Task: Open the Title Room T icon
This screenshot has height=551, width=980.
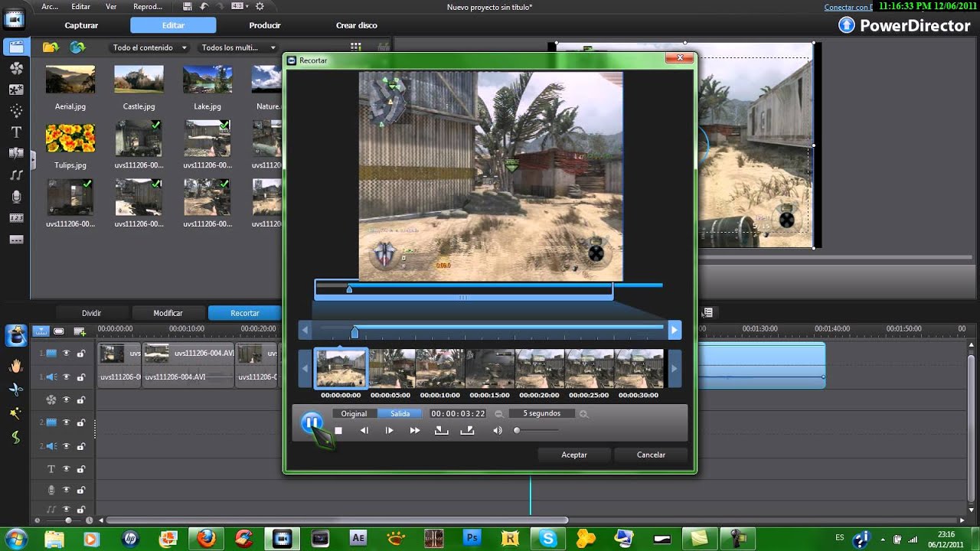Action: tap(15, 132)
